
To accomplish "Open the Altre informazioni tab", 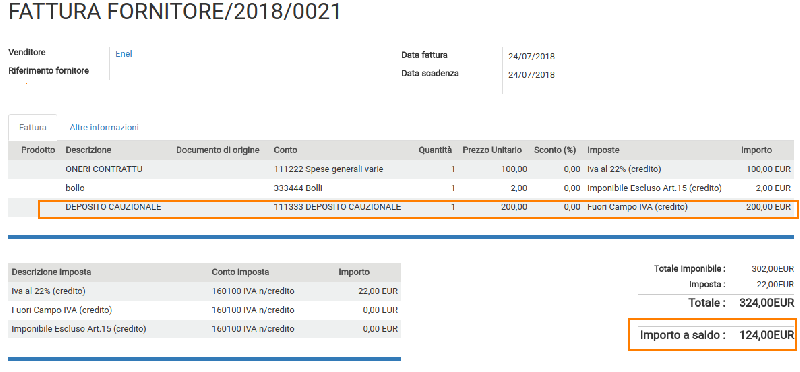I will coord(104,128).
